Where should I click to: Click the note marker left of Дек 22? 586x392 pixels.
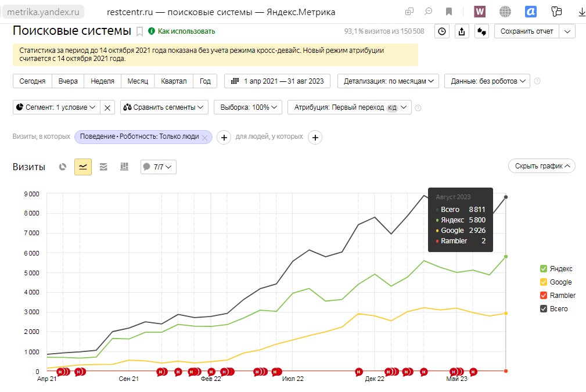pos(359,372)
